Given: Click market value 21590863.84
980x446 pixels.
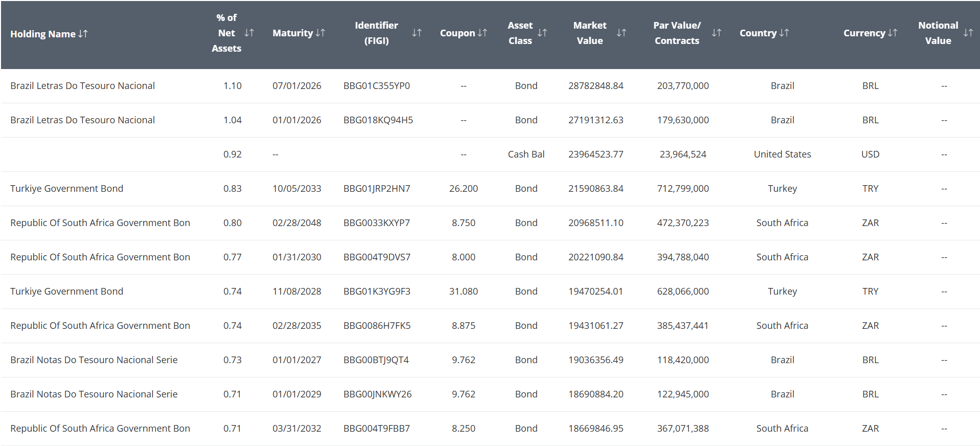Looking at the screenshot, I should [x=596, y=188].
